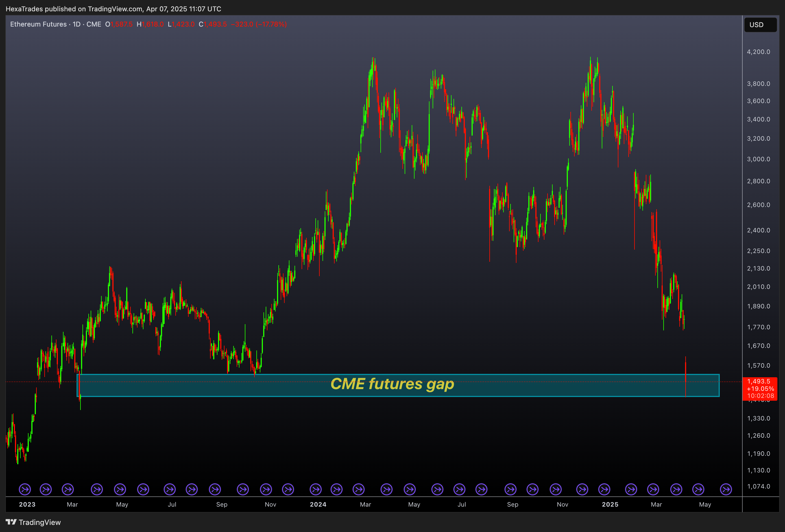Click the TradingView logo link
The image size is (785, 532).
point(33,522)
